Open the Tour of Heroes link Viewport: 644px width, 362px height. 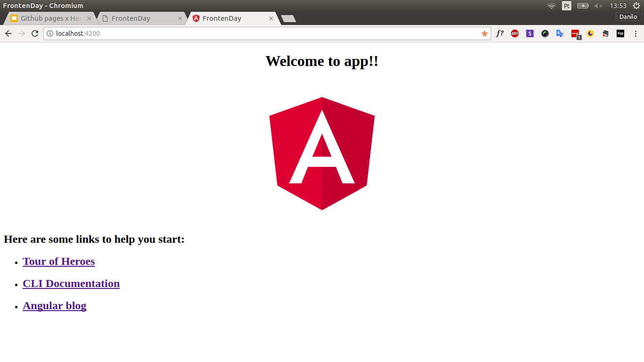point(59,261)
